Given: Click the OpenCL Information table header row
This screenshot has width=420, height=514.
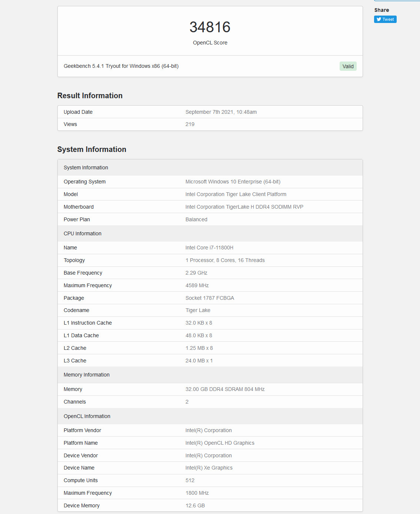Looking at the screenshot, I should coord(210,416).
